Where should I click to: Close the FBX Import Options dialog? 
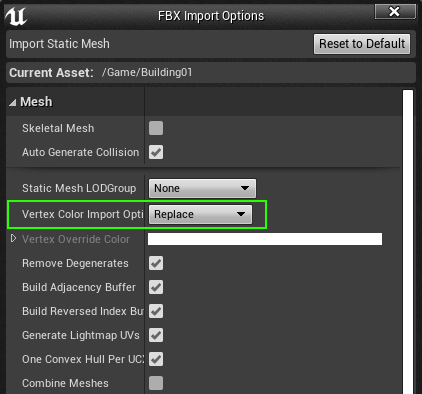pyautogui.click(x=395, y=12)
